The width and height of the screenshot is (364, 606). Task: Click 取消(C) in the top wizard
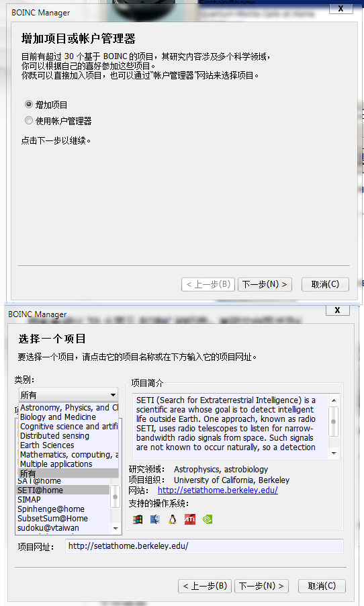pyautogui.click(x=325, y=284)
